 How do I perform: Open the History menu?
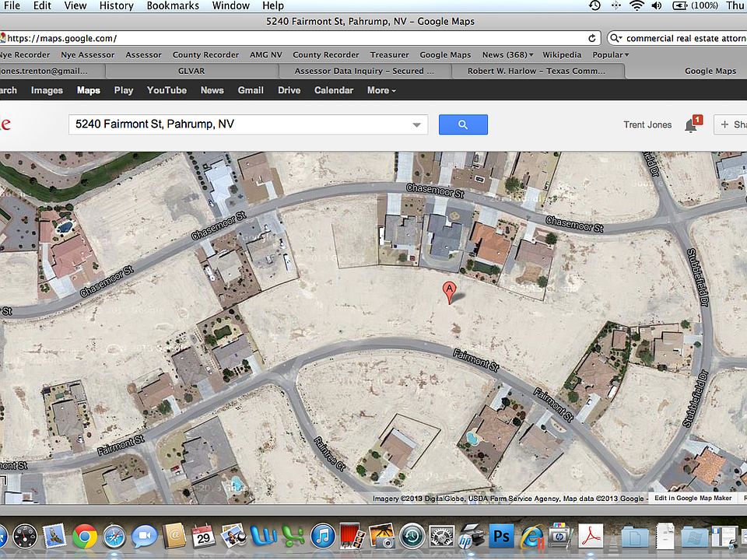click(116, 5)
